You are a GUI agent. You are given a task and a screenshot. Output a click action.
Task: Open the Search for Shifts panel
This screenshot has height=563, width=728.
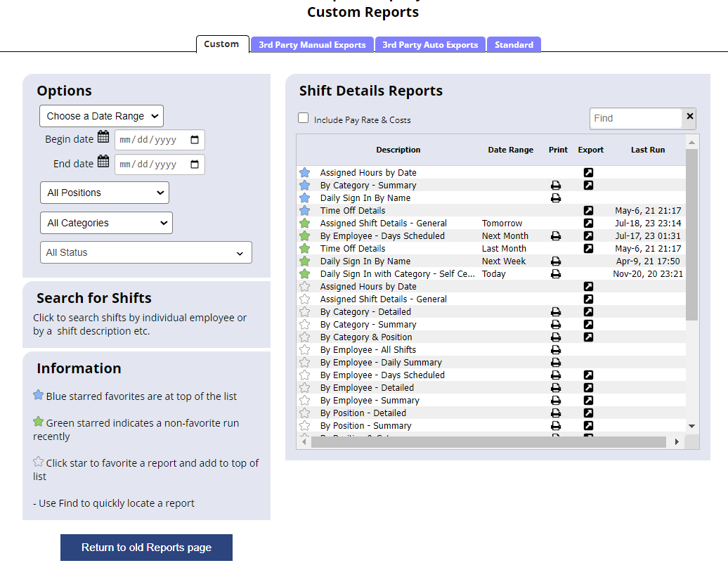pyautogui.click(x=94, y=298)
